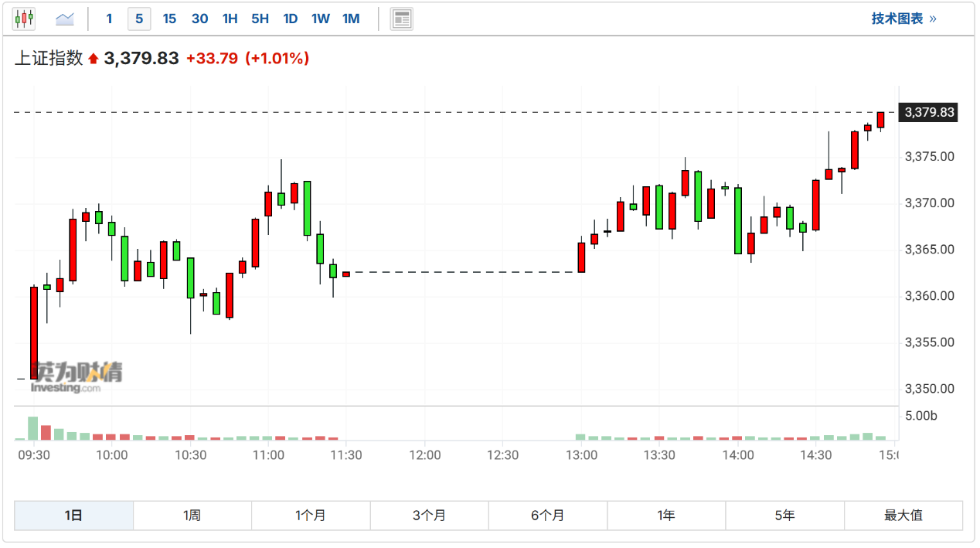Click the tallest green volume bar at open

pyautogui.click(x=33, y=428)
